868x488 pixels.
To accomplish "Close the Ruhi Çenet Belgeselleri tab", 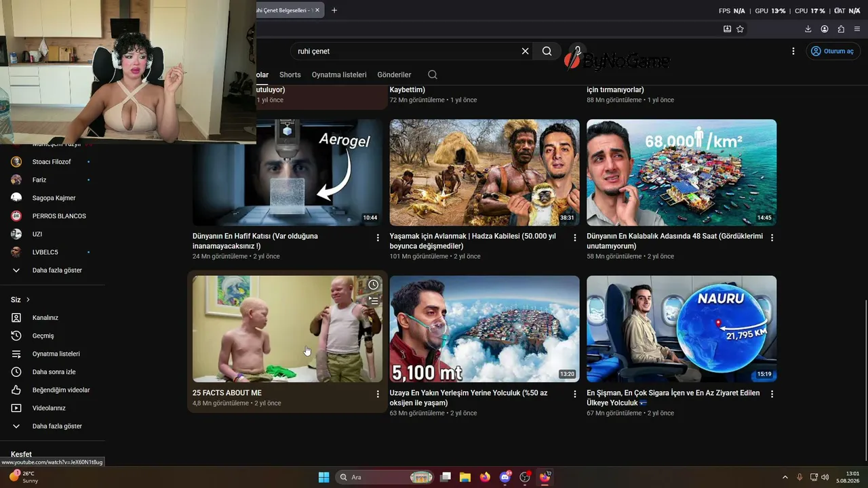I will (317, 10).
